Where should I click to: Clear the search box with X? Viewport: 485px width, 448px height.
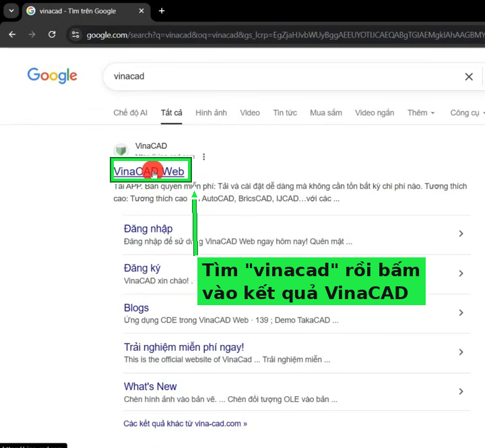pyautogui.click(x=469, y=76)
